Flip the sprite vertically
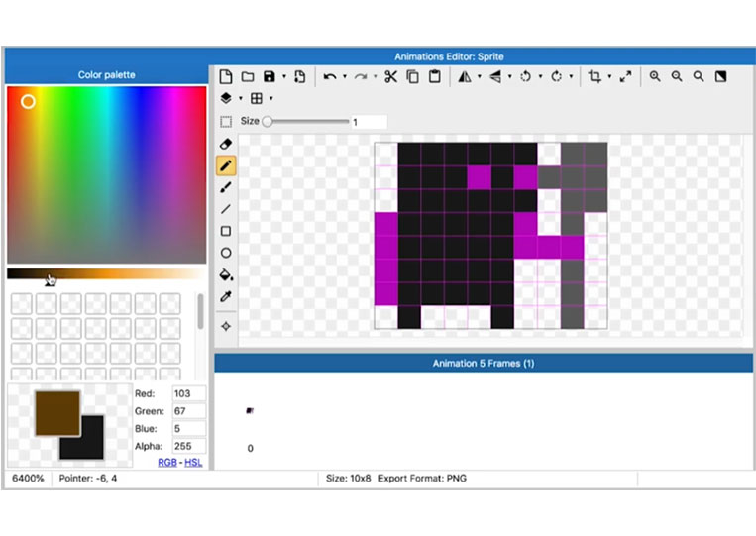The height and width of the screenshot is (536, 756). point(495,76)
